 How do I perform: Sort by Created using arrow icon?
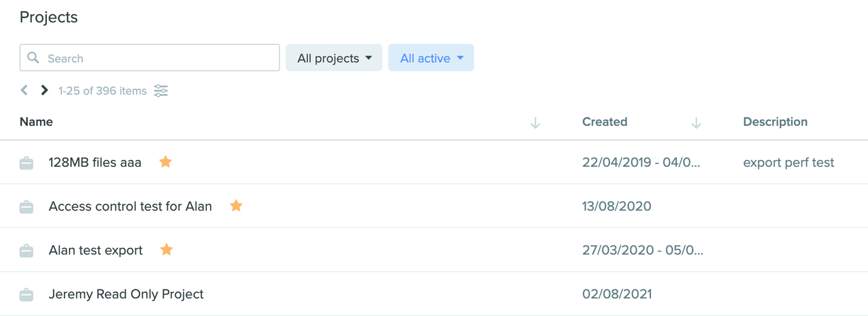[696, 123]
